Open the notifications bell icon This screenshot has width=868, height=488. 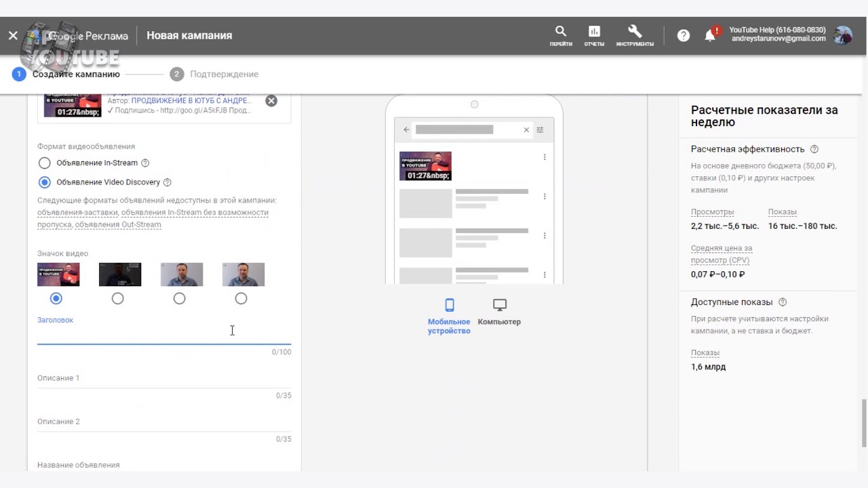(x=710, y=35)
